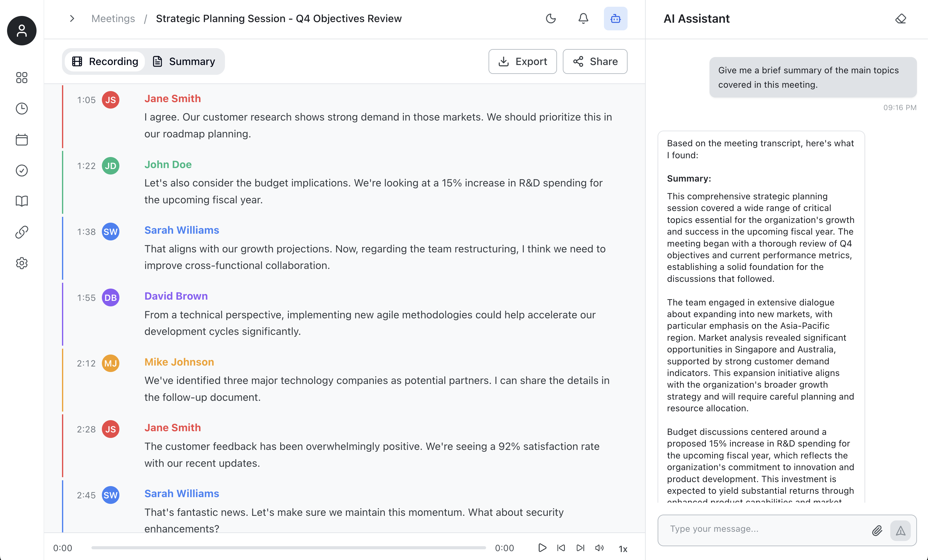Click the link integrations icon in sidebar
This screenshot has height=560, width=928.
click(22, 232)
